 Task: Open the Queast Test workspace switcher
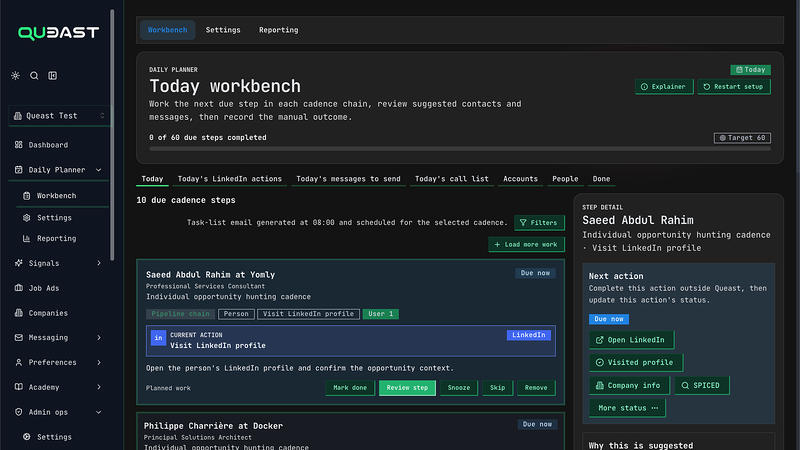59,116
